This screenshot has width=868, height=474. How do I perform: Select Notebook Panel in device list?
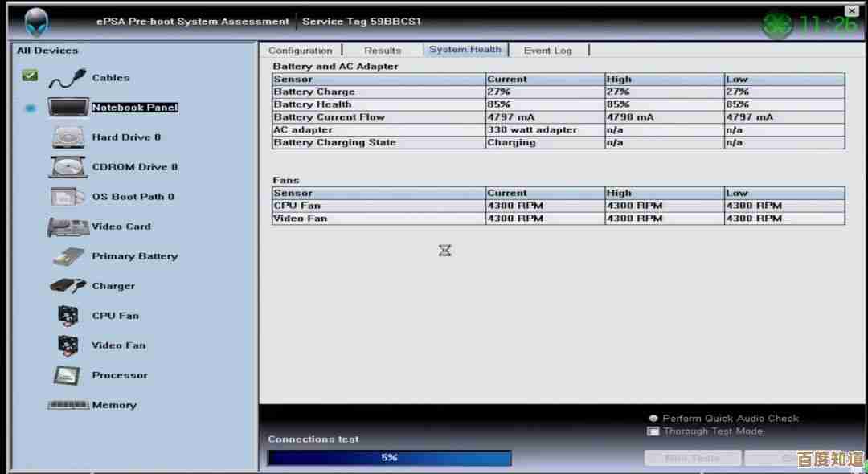coord(134,108)
